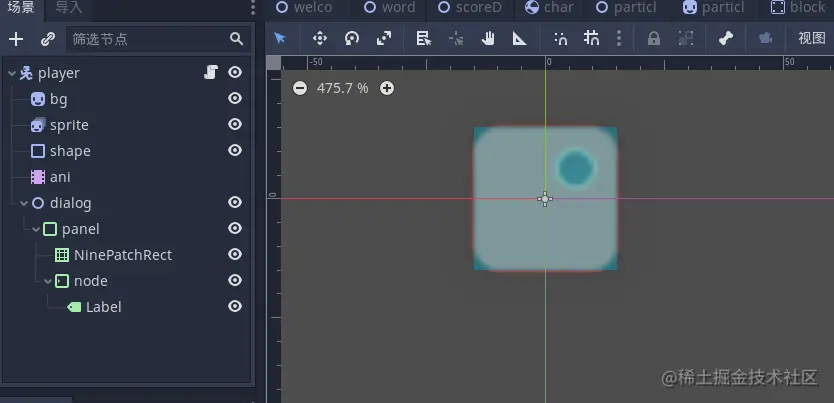This screenshot has height=403, width=834.
Task: Click the group selected children icon
Action: click(x=686, y=38)
